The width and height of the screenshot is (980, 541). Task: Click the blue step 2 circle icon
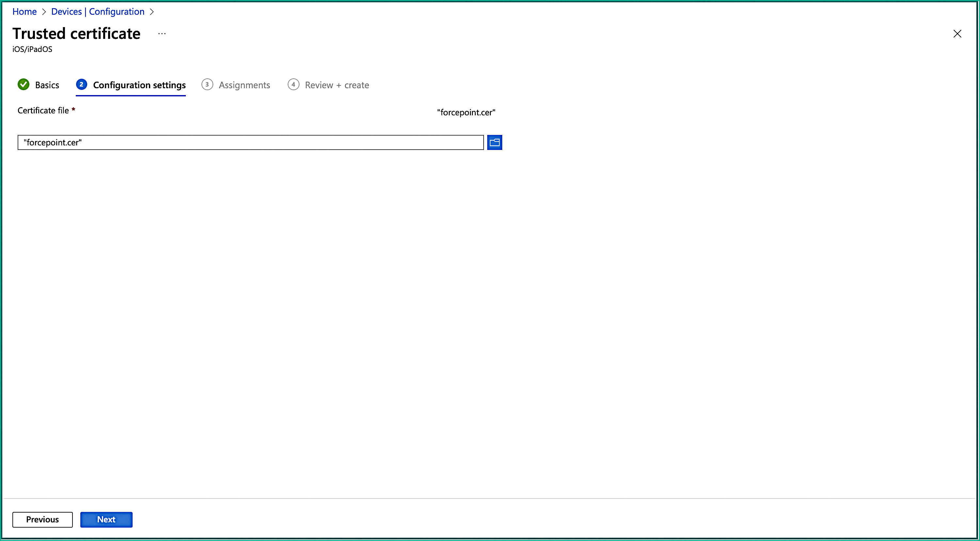[81, 85]
